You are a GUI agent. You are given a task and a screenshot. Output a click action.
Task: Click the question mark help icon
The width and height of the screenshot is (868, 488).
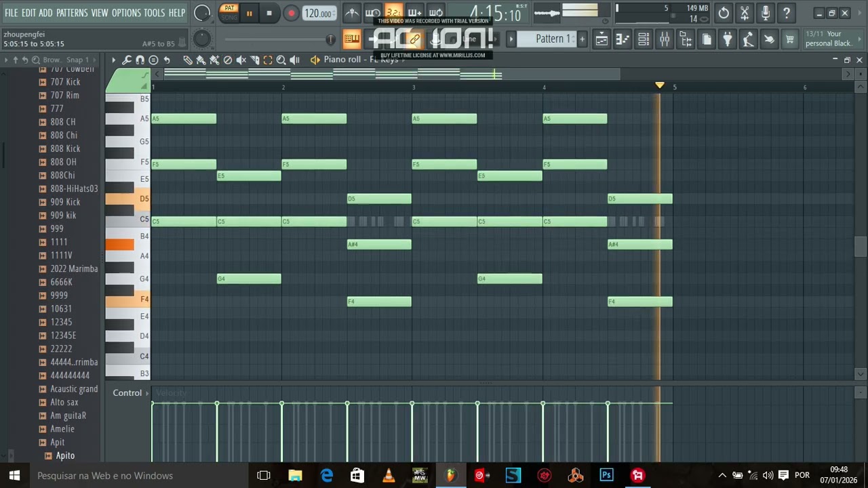point(787,13)
